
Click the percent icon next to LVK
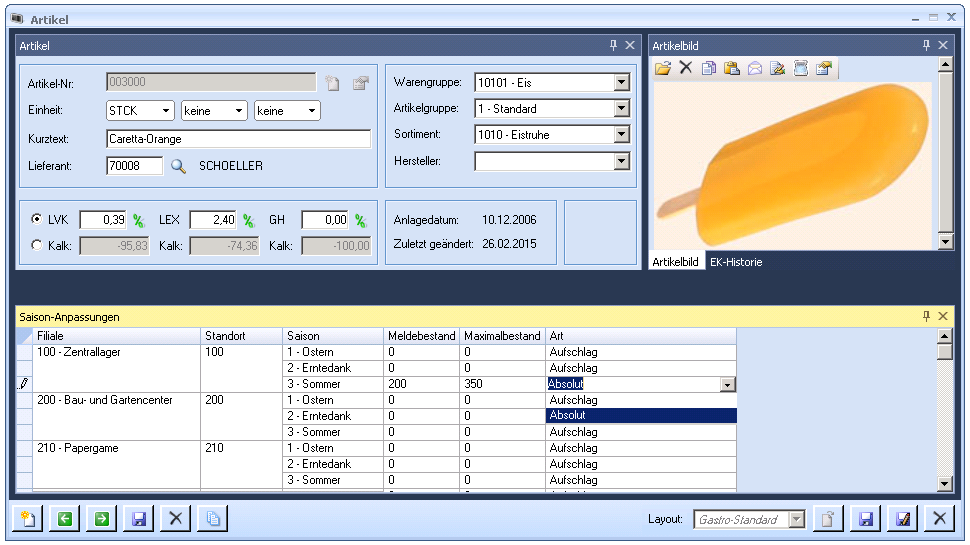(139, 220)
